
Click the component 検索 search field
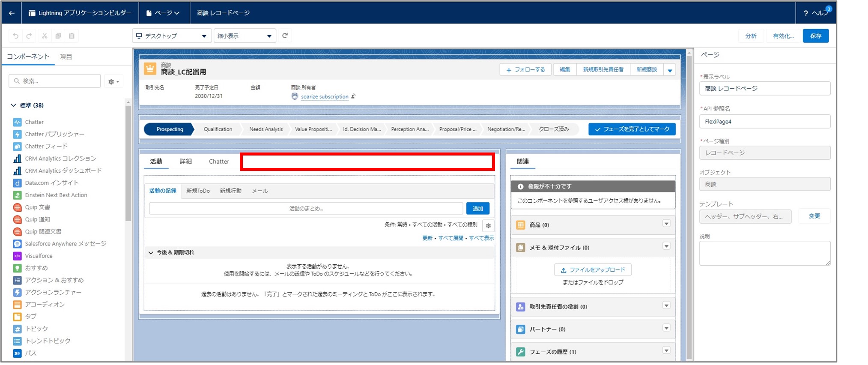[55, 81]
